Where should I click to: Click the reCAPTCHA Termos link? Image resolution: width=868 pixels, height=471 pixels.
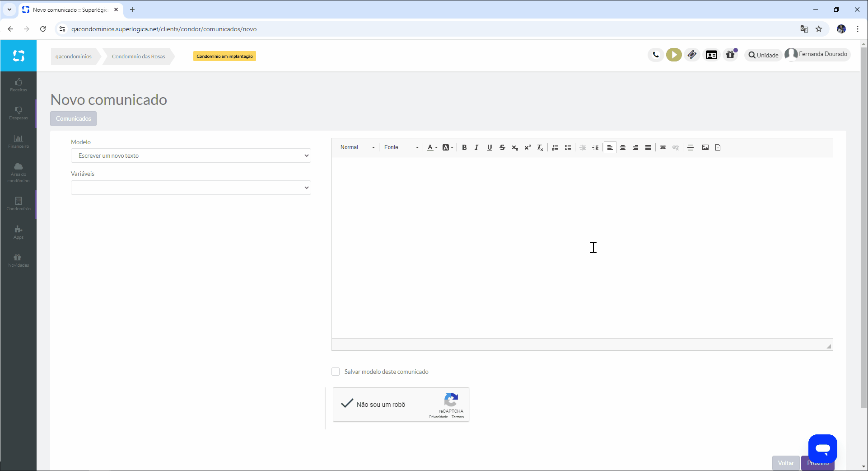pos(457,417)
